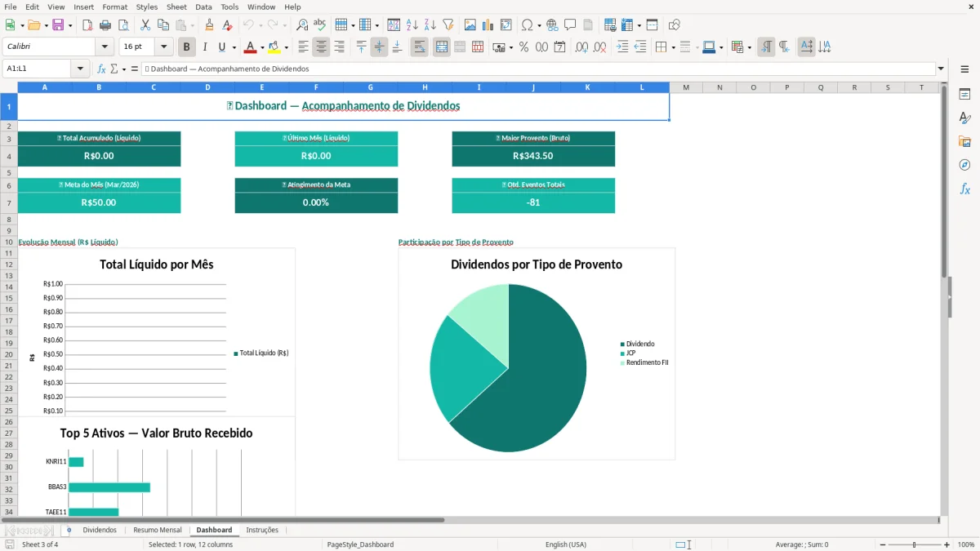
Task: Click the zoom slider in status bar
Action: [915, 544]
